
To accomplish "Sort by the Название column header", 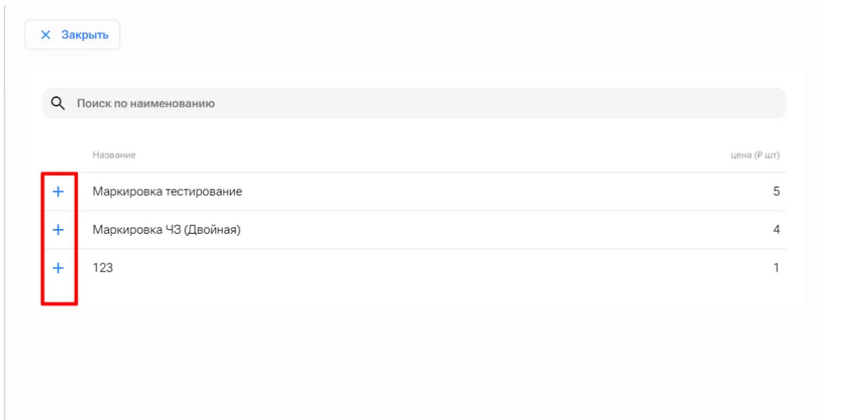I will point(114,155).
